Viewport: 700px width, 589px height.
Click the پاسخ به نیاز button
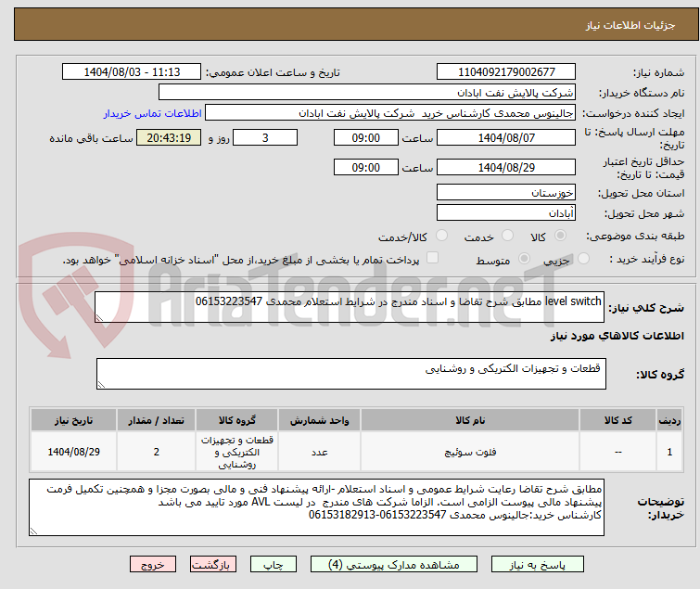[537, 565]
